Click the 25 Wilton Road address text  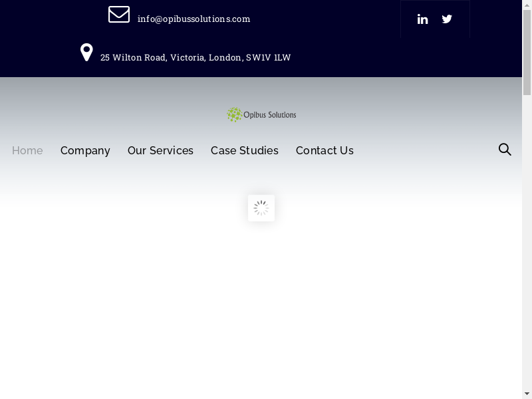point(196,58)
